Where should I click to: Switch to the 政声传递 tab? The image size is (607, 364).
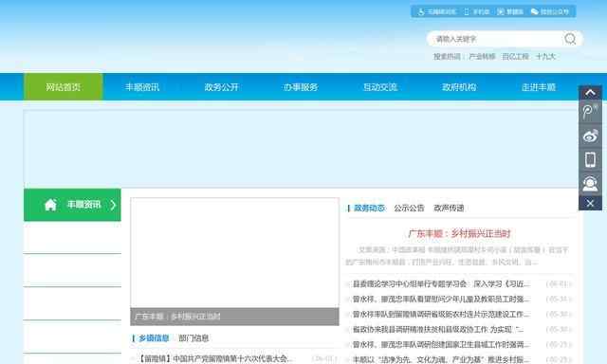[449, 209]
